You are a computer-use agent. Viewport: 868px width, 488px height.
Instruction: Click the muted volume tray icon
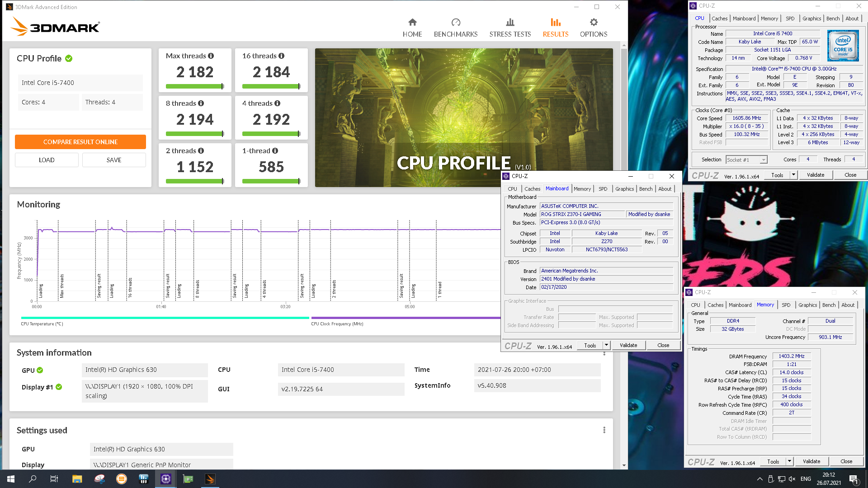coord(792,479)
